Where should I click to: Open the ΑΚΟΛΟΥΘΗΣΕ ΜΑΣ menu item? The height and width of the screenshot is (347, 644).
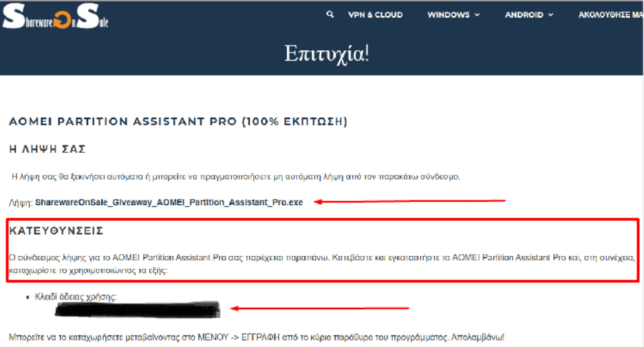coord(611,14)
